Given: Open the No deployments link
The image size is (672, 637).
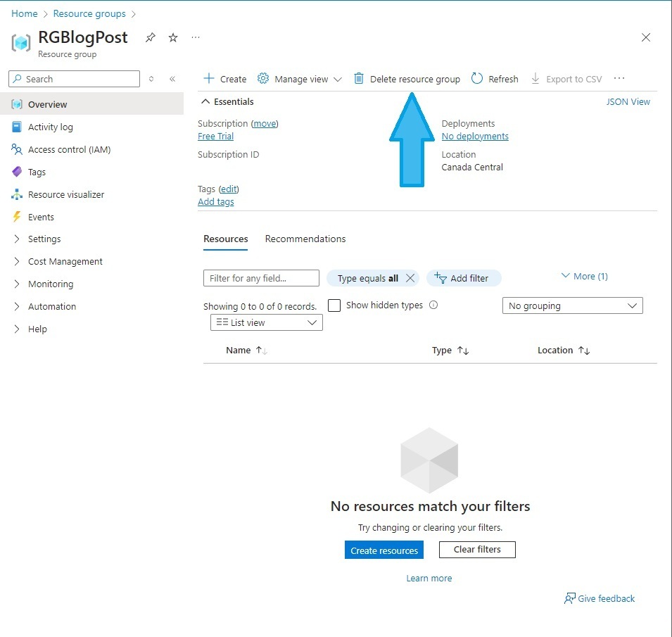Looking at the screenshot, I should click(475, 137).
